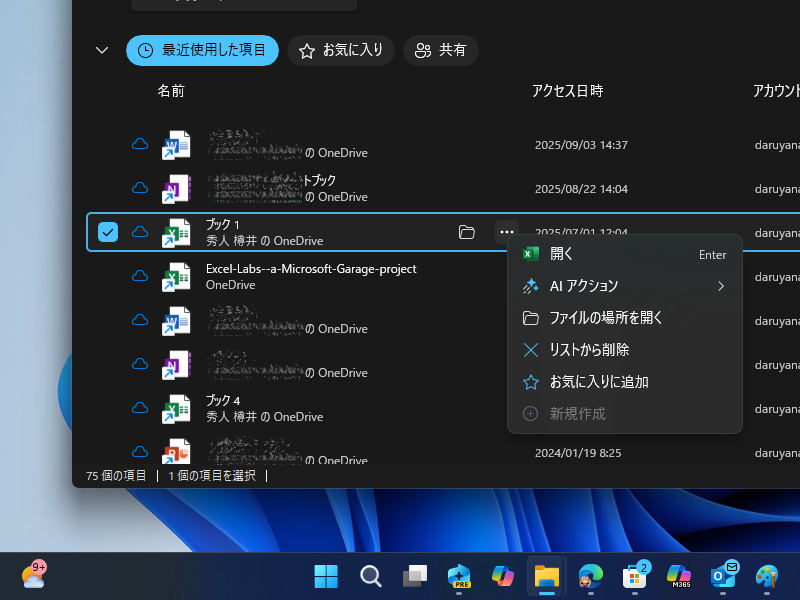This screenshot has height=600, width=800.
Task: Uncheck the checkbox on the ブック 1 row
Action: [x=108, y=232]
